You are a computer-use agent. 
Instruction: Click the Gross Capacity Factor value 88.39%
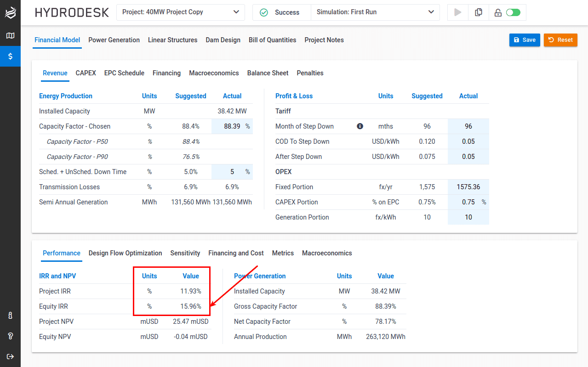coord(386,306)
